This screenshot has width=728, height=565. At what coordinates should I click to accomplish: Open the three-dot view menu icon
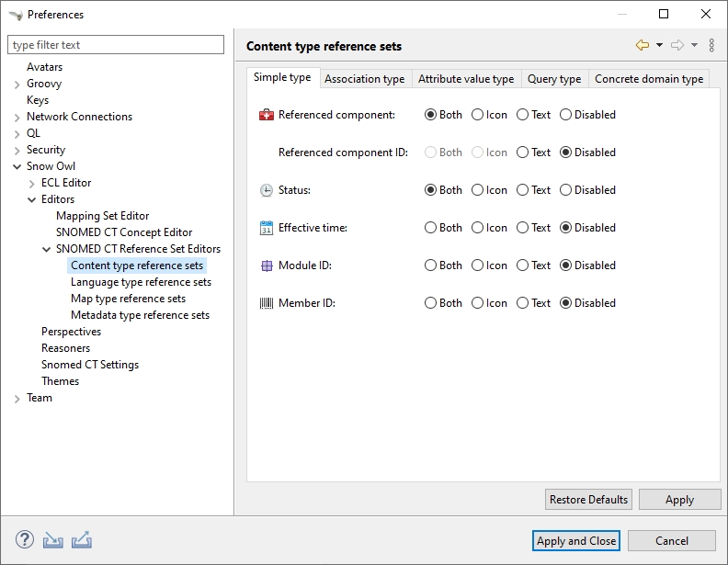(x=711, y=45)
